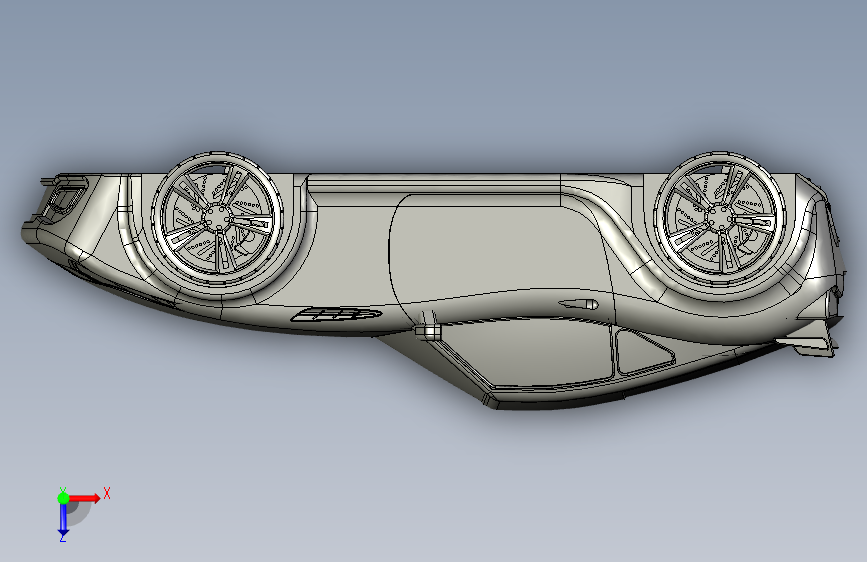Click the blue Z axis arrow of triad

tap(63, 520)
